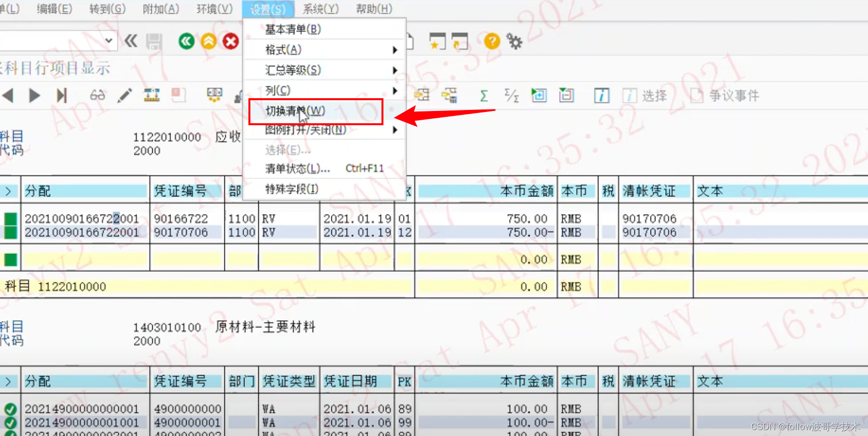Toggle green status square of subtotal 0.00 row
Image resolution: width=868 pixels, height=436 pixels.
(x=10, y=260)
